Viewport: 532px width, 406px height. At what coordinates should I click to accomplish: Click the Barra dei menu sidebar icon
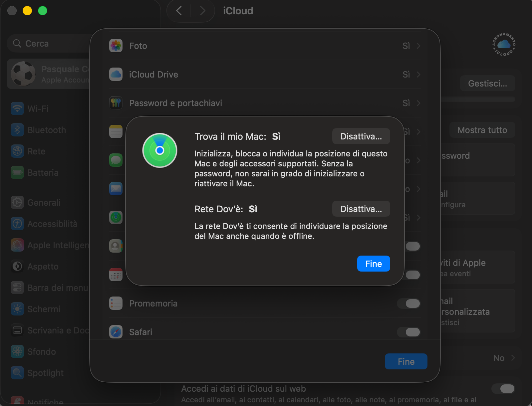17,288
